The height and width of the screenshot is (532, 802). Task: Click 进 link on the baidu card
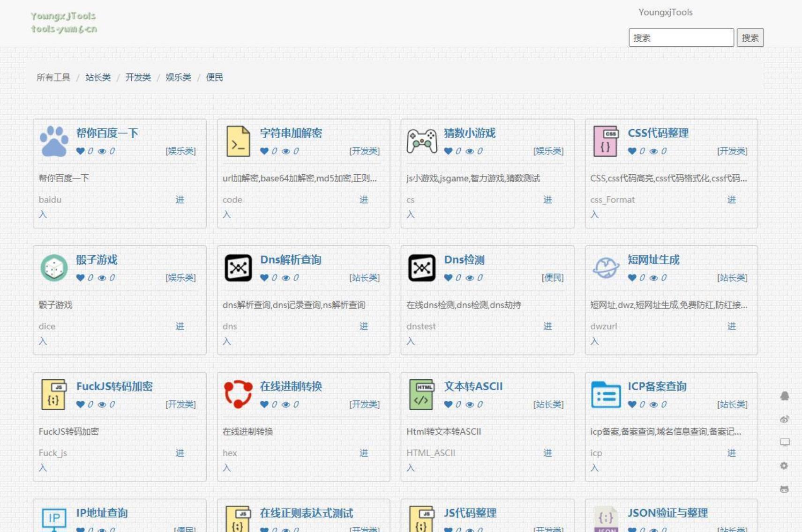click(180, 200)
